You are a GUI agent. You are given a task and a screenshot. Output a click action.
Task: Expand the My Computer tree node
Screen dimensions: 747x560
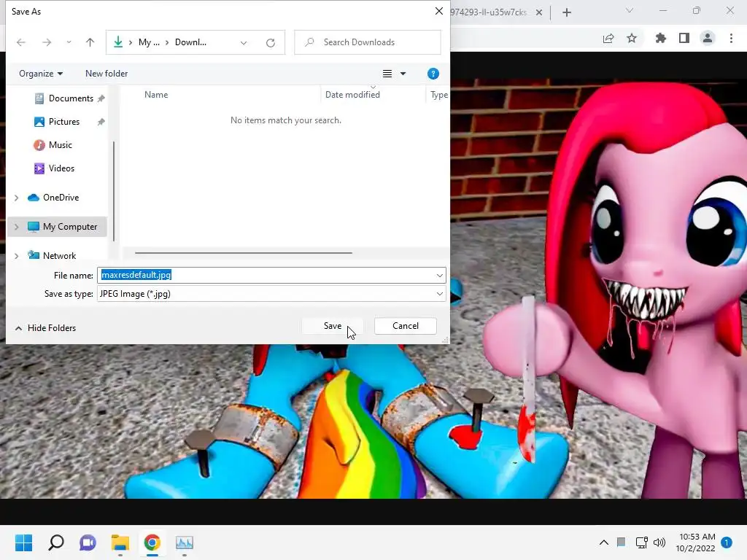17,227
